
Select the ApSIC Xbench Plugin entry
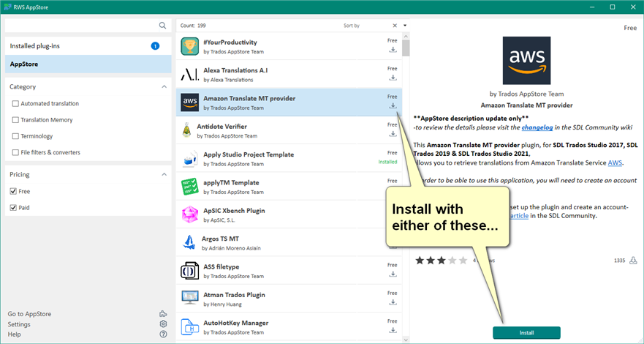click(x=289, y=214)
